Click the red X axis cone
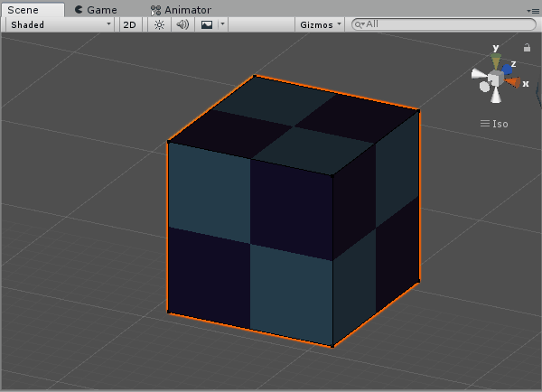 [x=512, y=82]
